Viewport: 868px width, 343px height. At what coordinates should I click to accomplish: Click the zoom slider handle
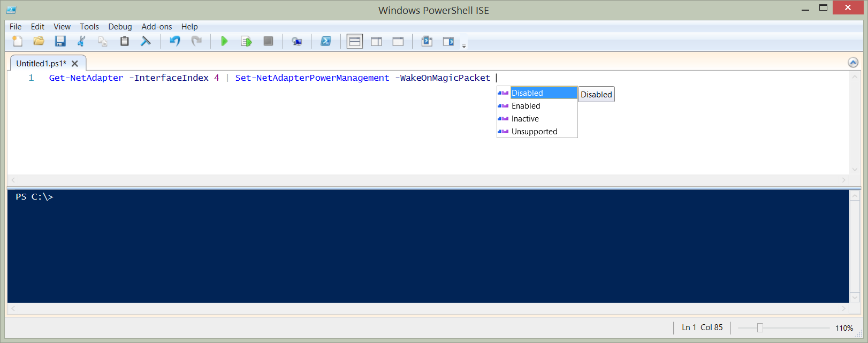pos(759,328)
